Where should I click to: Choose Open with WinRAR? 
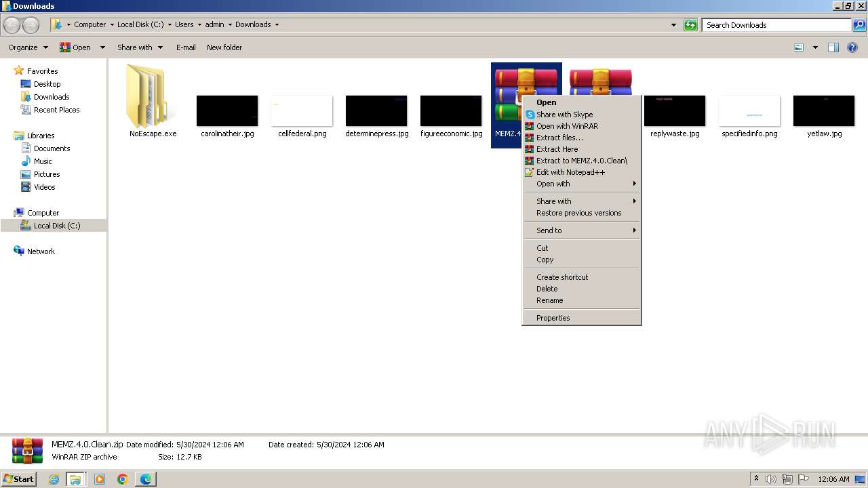click(x=581, y=126)
